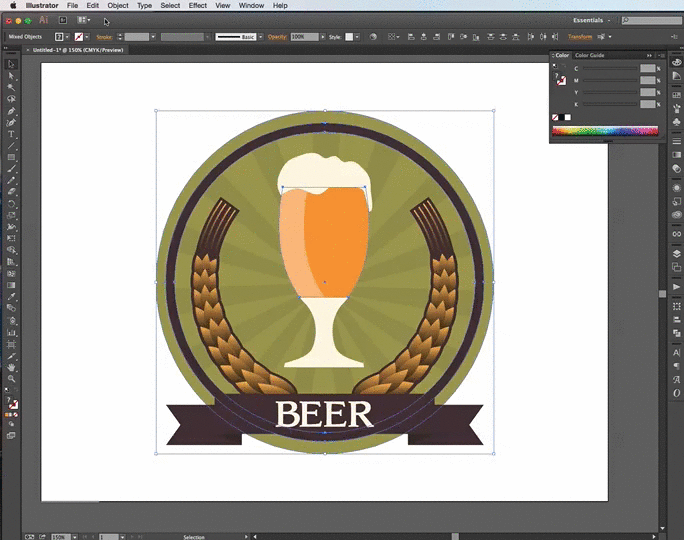
Task: Open the Symbols panel club icon
Action: pos(677,122)
